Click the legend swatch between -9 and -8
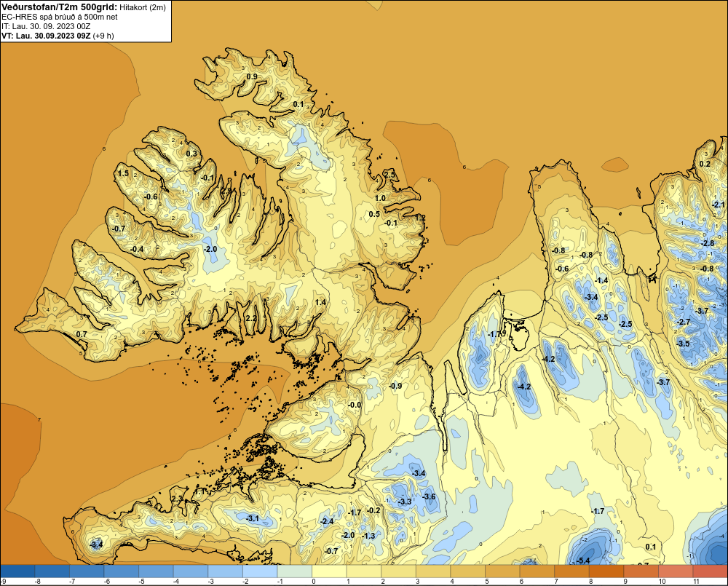Image resolution: width=728 pixels, height=586 pixels. coord(17,571)
